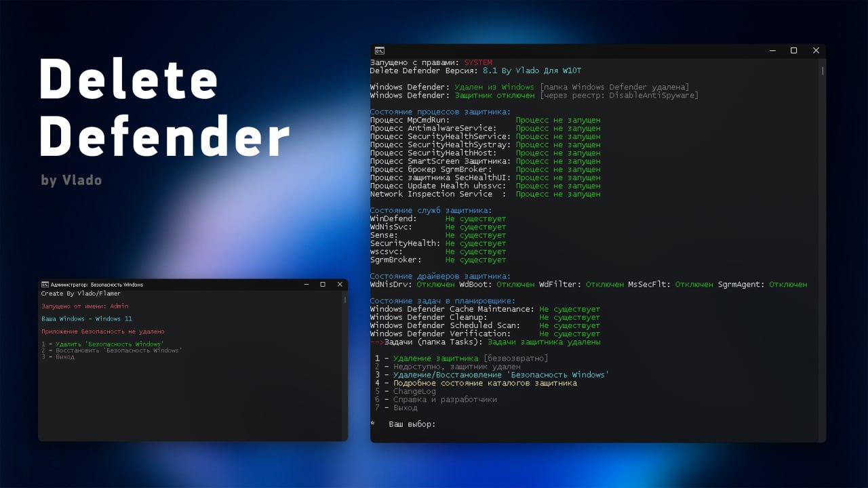Click the cmd icon in the 'Безопасность Windows' title bar

coord(45,285)
